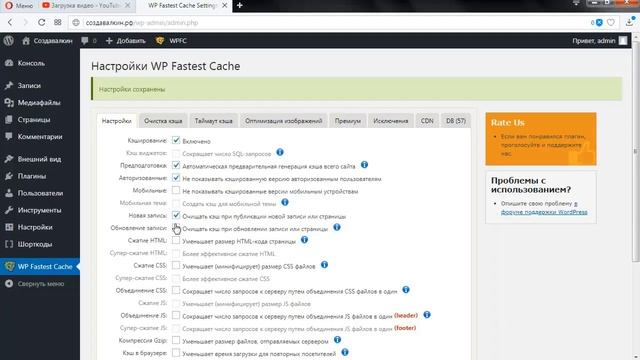Switch to CDN tab

coord(427,121)
